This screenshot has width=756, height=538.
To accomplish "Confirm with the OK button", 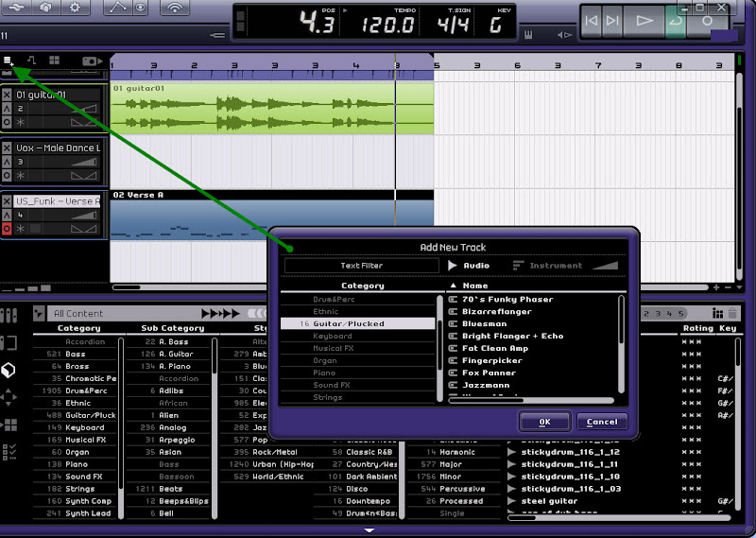I will 545,422.
